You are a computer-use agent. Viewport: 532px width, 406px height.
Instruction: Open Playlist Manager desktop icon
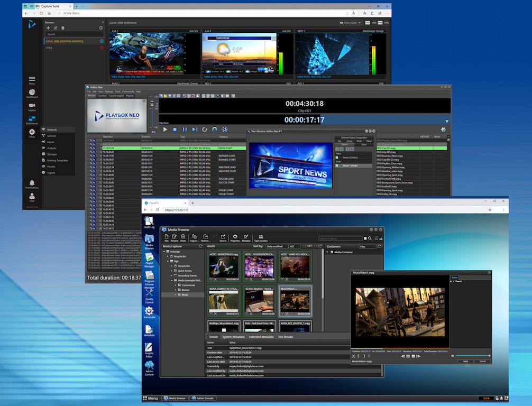(149, 261)
